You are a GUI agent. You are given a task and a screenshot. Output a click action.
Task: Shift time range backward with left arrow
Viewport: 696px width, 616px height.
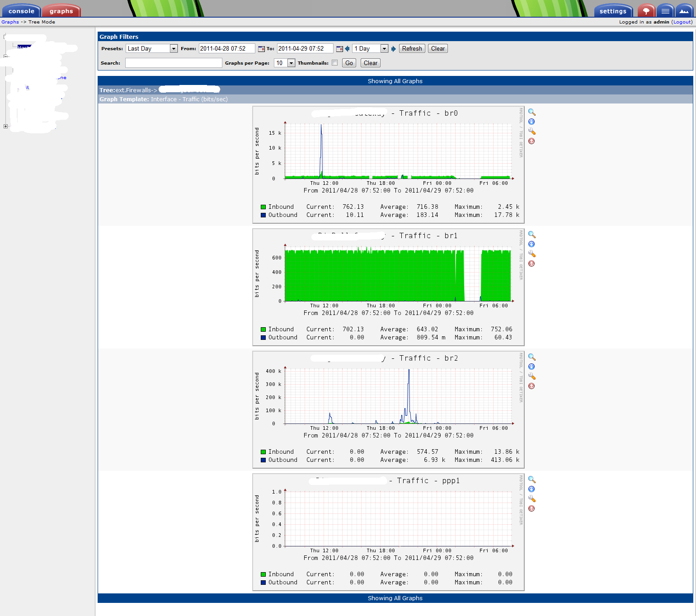(347, 49)
